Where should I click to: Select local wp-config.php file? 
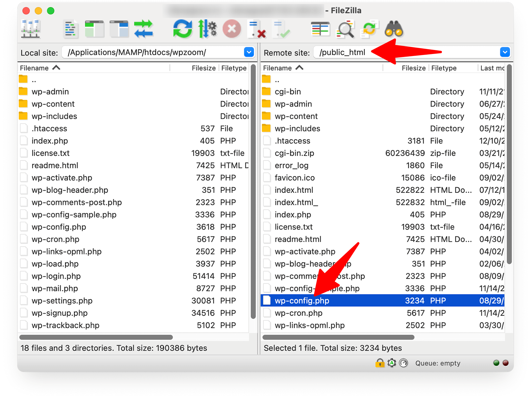tap(133, 227)
